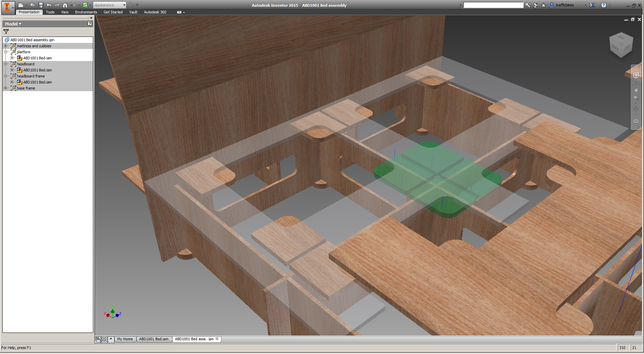Undo the last action
The image size is (644, 354).
(x=49, y=5)
